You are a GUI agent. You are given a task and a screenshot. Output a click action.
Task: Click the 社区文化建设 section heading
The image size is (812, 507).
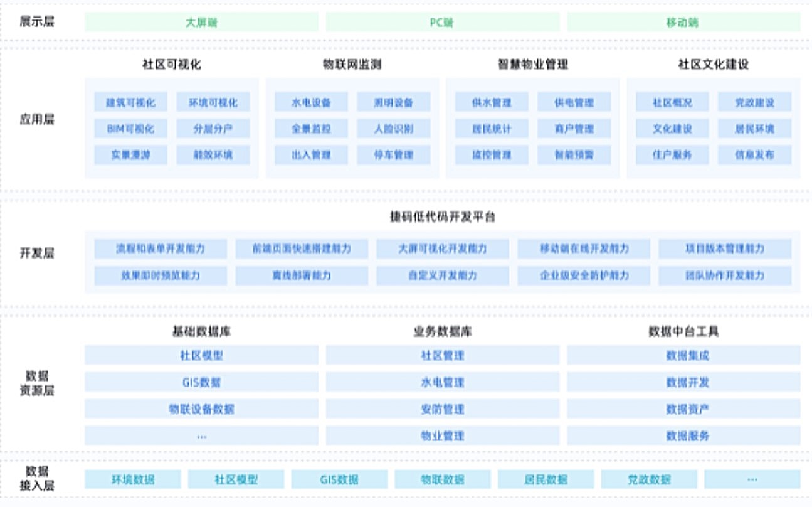coord(714,64)
